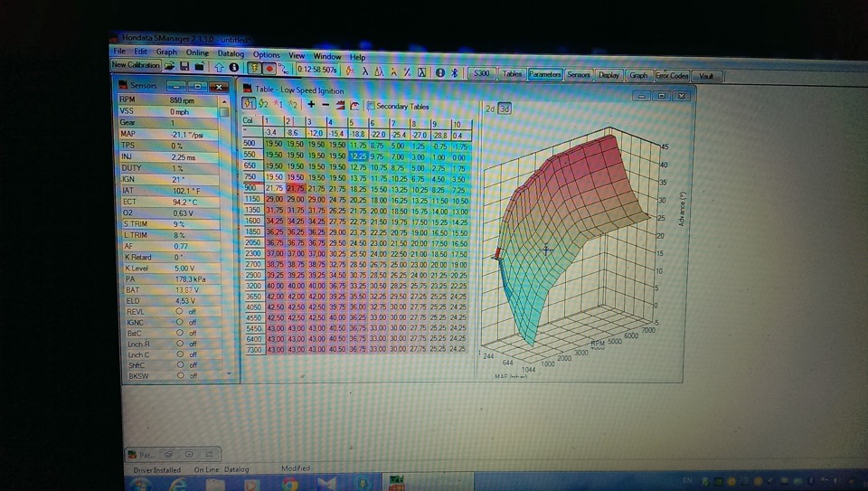Toggle the traffic light online icon

point(254,68)
